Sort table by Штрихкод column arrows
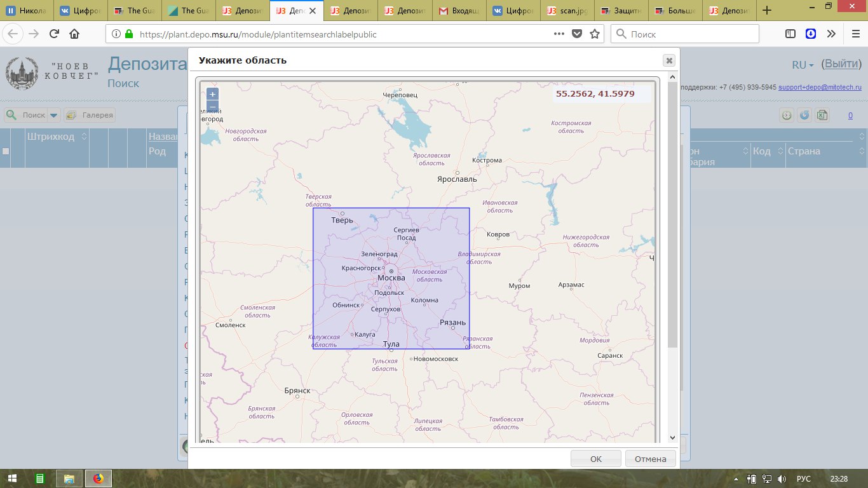 tap(84, 136)
